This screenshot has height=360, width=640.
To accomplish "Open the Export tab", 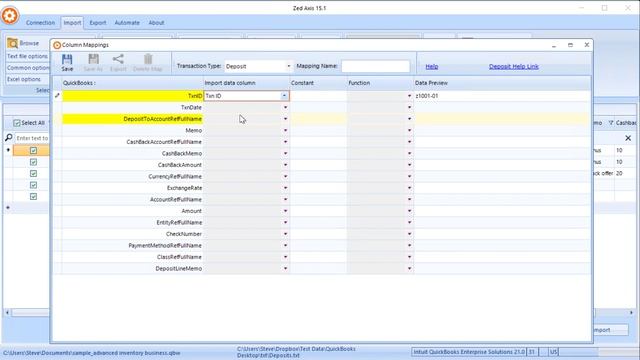I will pyautogui.click(x=98, y=23).
